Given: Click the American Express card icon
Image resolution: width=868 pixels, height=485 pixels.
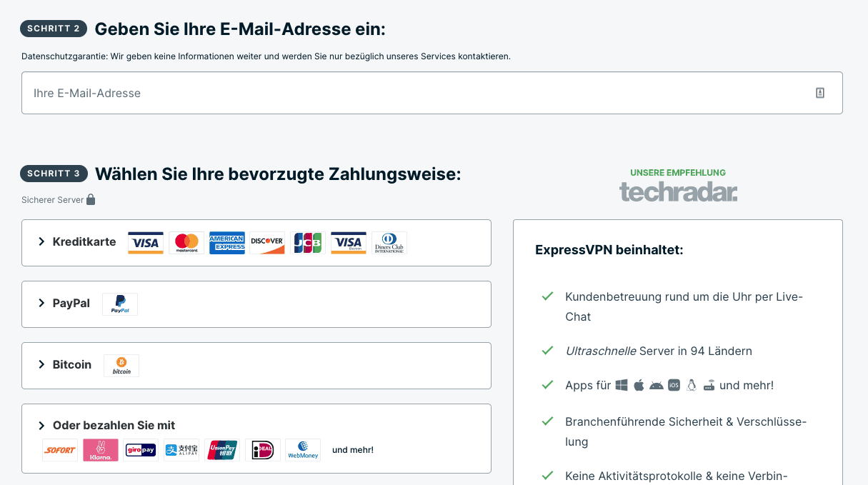Looking at the screenshot, I should point(227,243).
